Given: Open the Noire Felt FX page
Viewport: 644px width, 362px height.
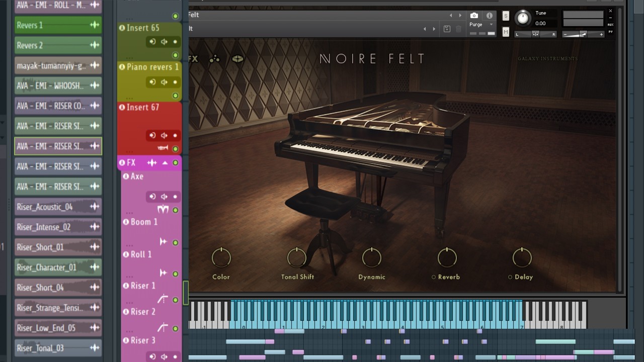Looking at the screenshot, I should click(x=193, y=59).
